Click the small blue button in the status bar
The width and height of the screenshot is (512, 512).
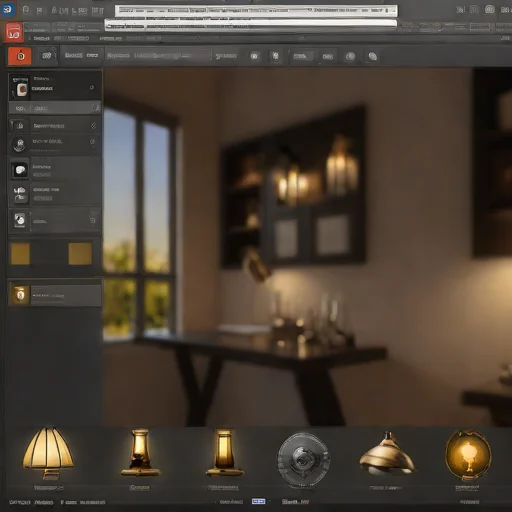[x=259, y=501]
